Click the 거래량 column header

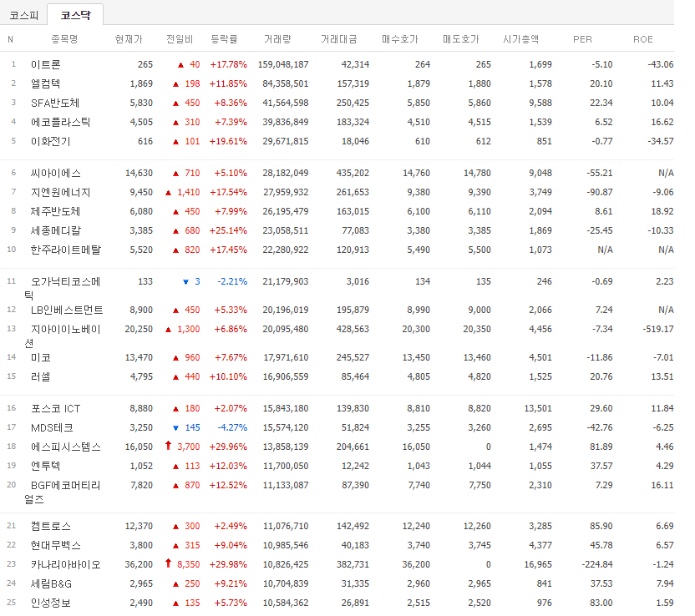tap(277, 39)
